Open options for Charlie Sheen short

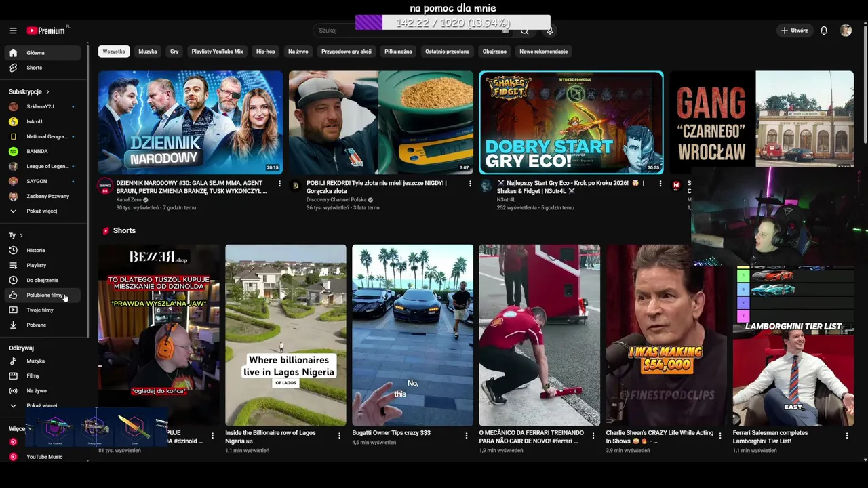pos(719,436)
